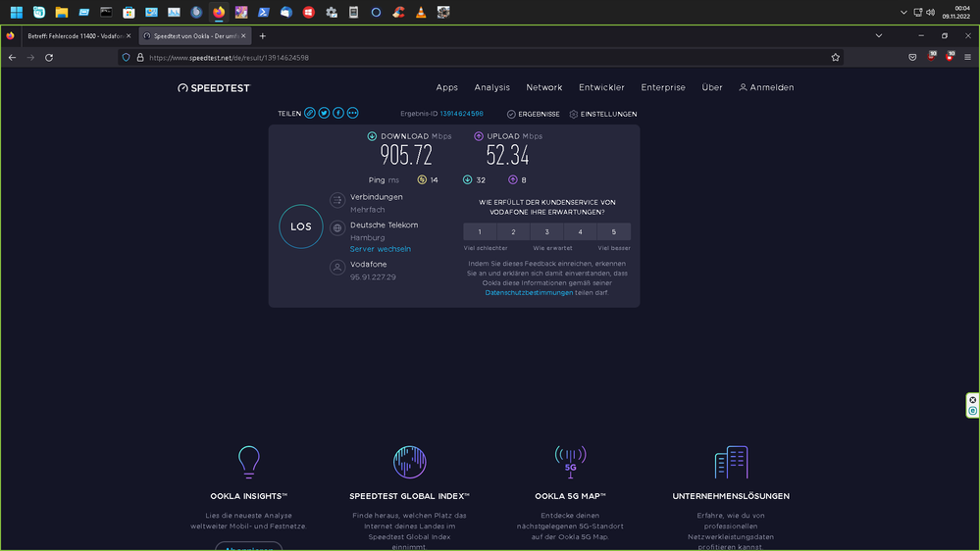The width and height of the screenshot is (980, 551).
Task: Click the download speed 905.72 value
Action: 406,155
